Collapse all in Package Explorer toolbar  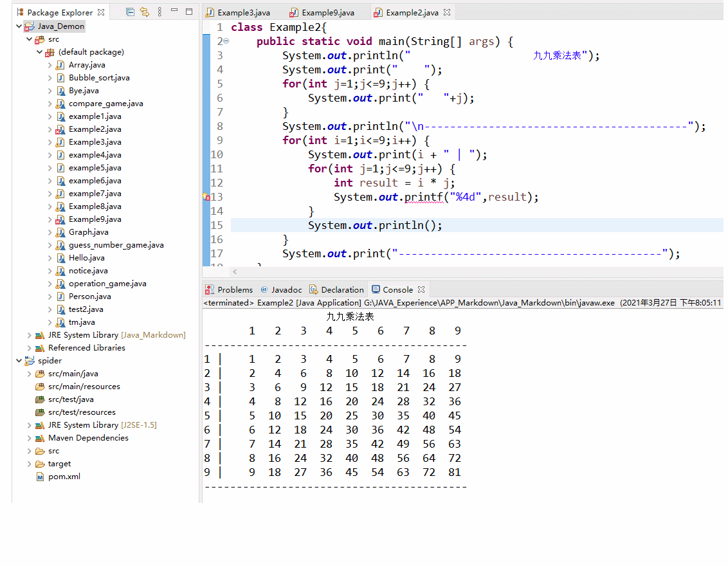(x=131, y=12)
